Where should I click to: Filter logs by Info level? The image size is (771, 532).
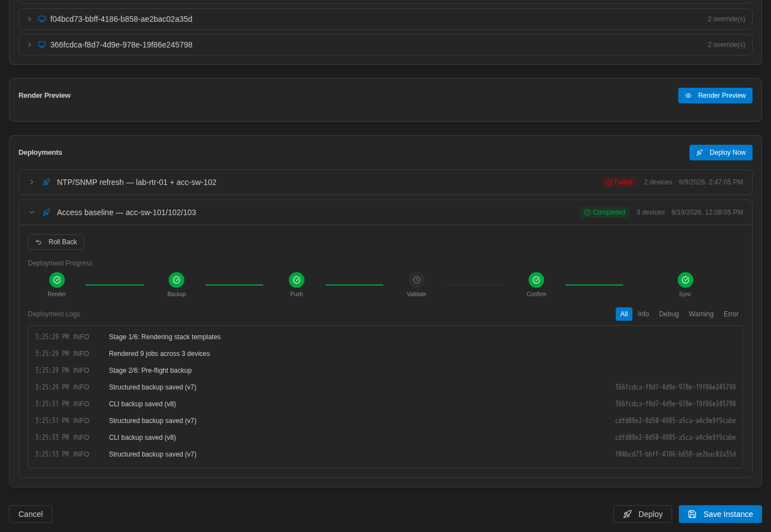644,314
